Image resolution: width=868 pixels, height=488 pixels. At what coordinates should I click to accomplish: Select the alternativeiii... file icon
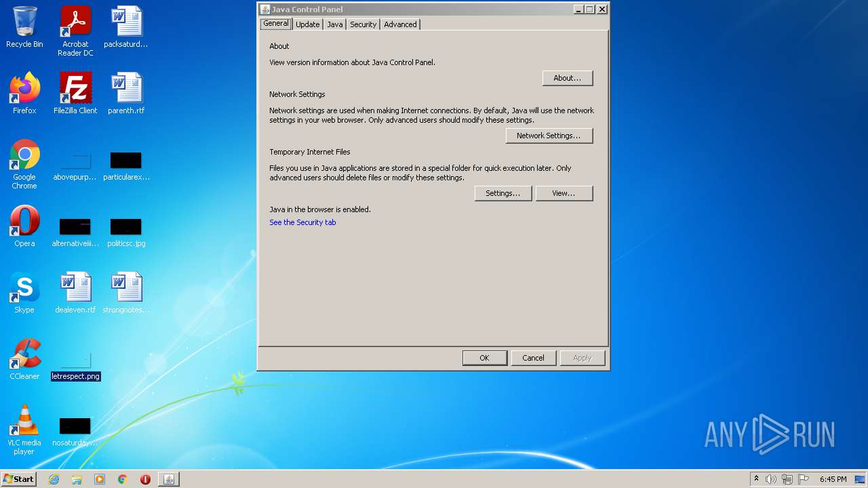[75, 232]
